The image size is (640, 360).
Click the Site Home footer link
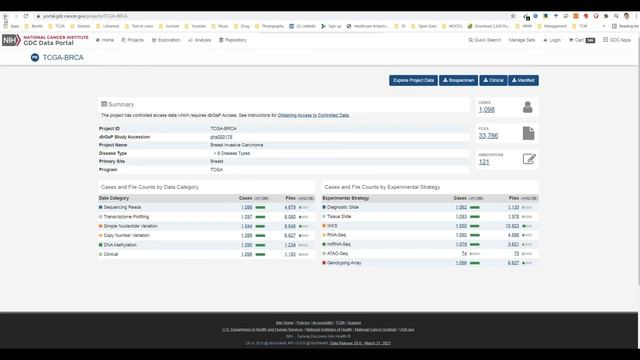click(284, 323)
